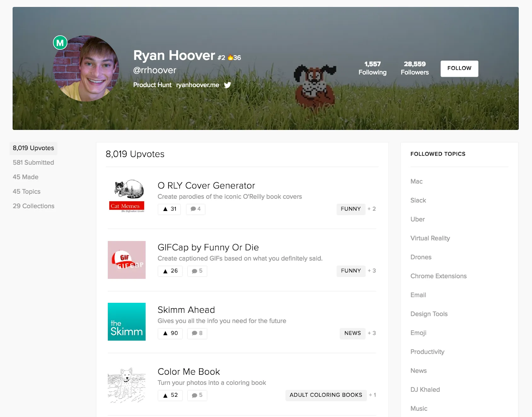The width and height of the screenshot is (532, 417).
Task: Switch to 45 Topics tab
Action: [x=27, y=191]
